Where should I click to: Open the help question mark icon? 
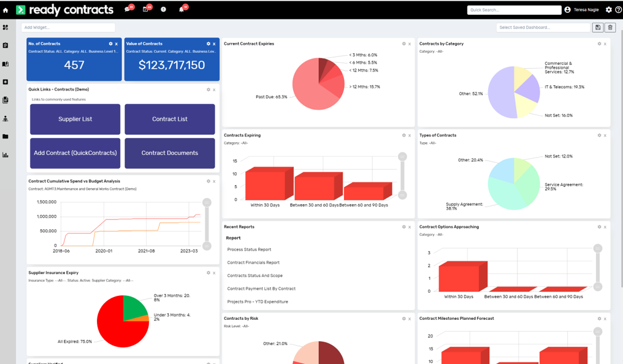(x=618, y=10)
